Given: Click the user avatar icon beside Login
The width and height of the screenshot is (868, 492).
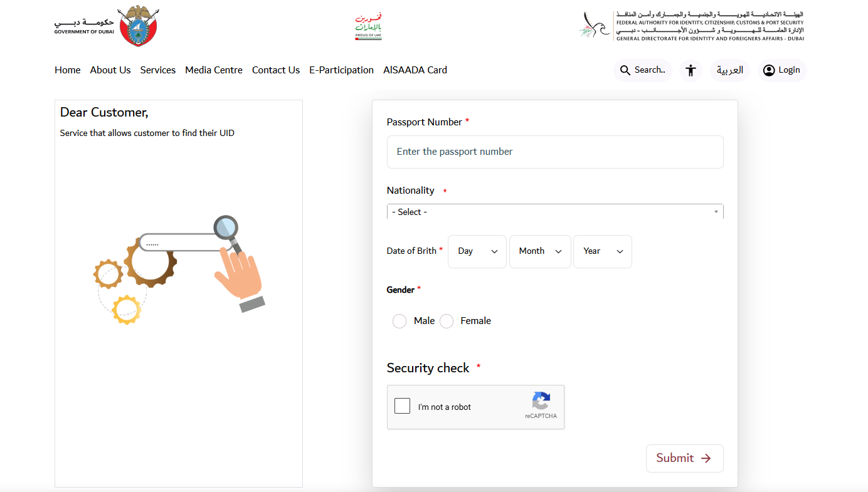Looking at the screenshot, I should 769,70.
